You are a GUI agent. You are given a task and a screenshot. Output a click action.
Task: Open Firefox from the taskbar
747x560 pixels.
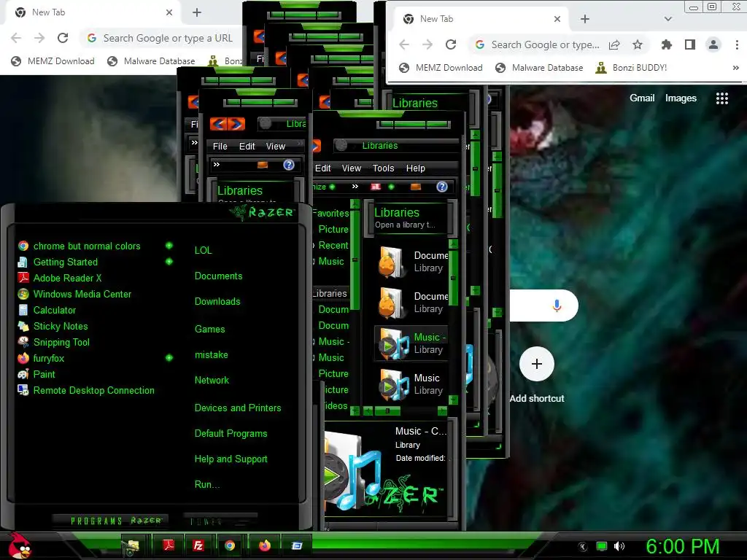coord(265,545)
